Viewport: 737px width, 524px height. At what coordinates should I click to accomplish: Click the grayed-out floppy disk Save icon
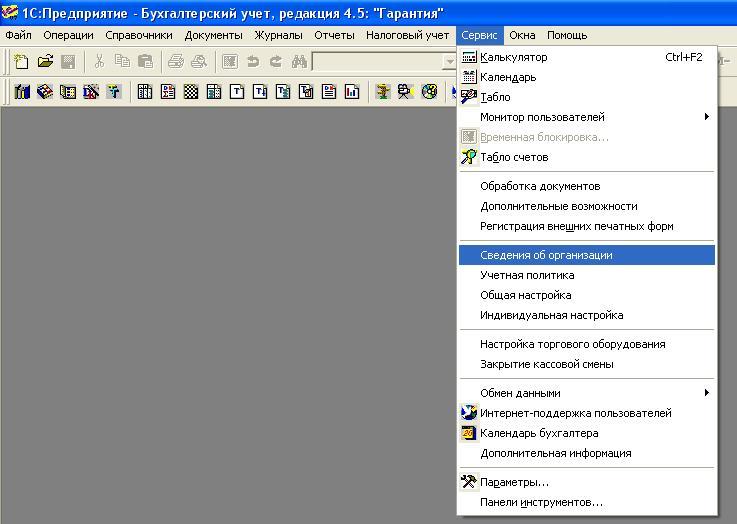point(68,62)
